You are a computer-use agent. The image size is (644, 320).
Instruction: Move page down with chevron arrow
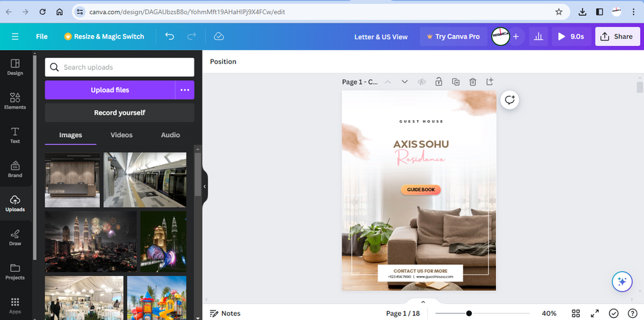[404, 82]
